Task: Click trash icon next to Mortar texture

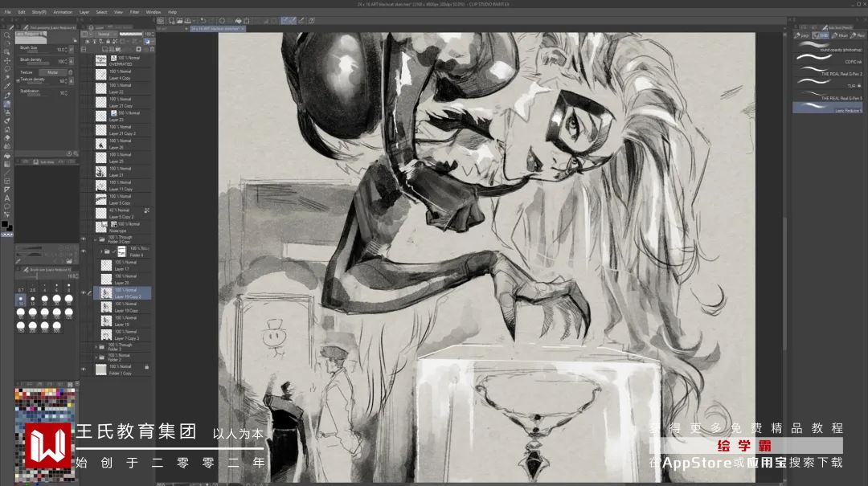Action: click(70, 72)
